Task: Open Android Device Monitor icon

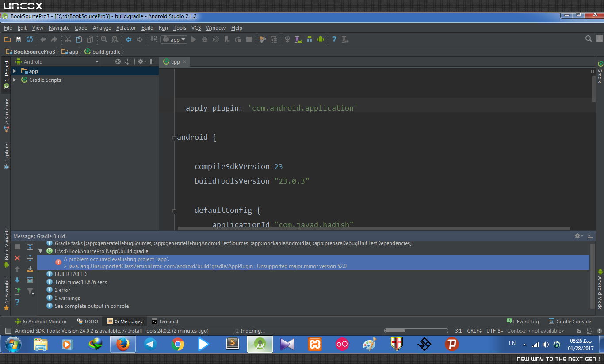Action: [321, 39]
